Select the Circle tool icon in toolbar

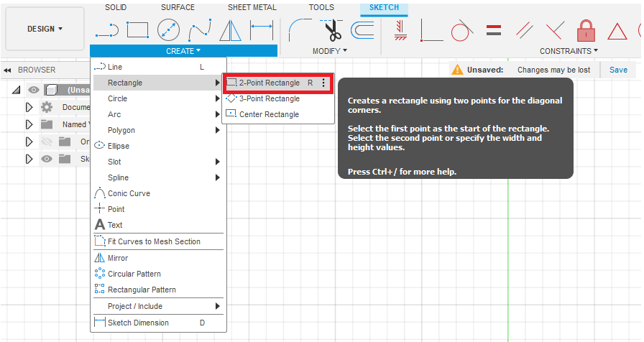pos(168,30)
